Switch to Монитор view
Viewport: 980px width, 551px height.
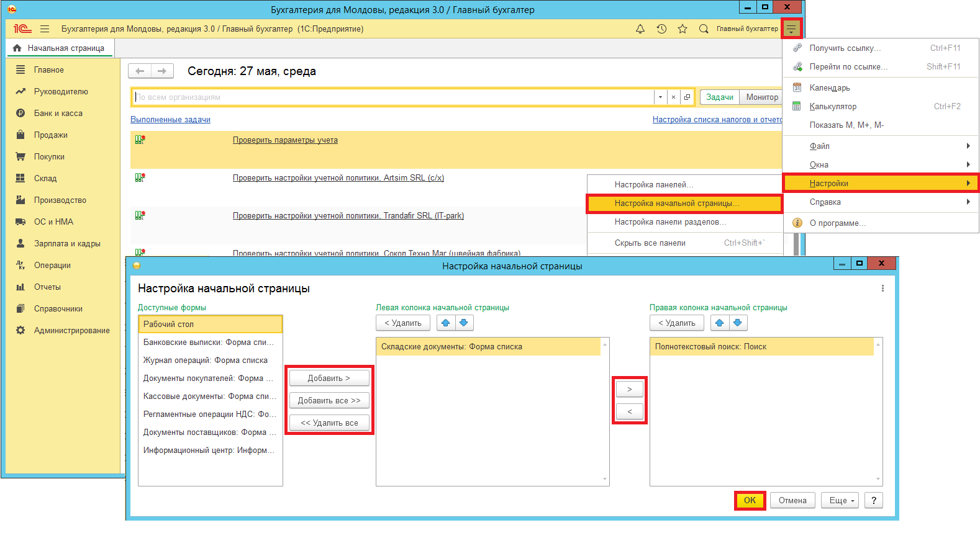[x=762, y=97]
